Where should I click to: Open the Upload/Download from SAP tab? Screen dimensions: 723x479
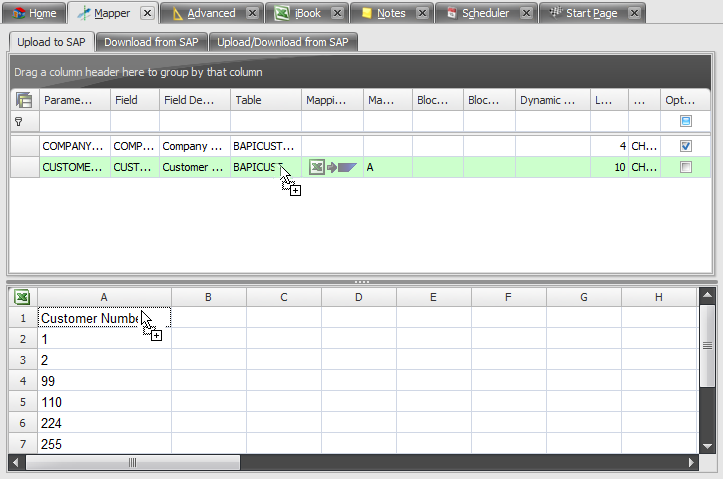tap(283, 42)
